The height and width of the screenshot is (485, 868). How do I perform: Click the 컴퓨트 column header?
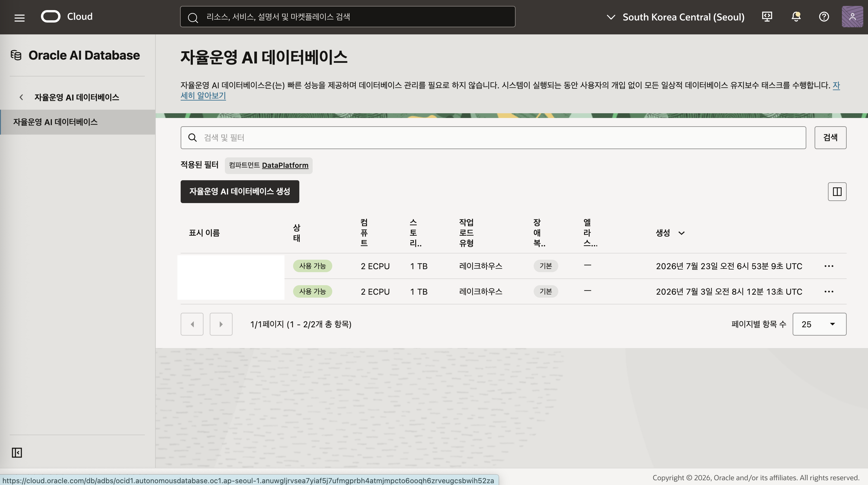coord(364,233)
